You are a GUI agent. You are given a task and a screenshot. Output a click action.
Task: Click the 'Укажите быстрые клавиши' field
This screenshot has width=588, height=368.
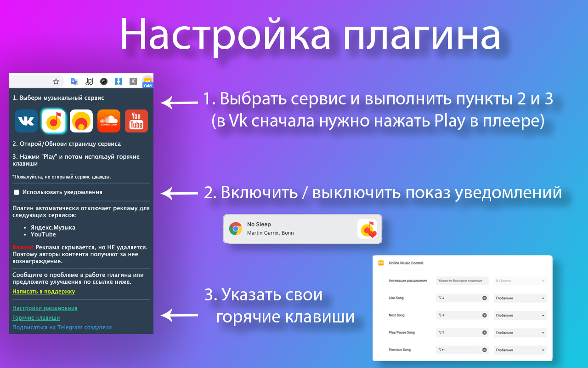pos(462,281)
